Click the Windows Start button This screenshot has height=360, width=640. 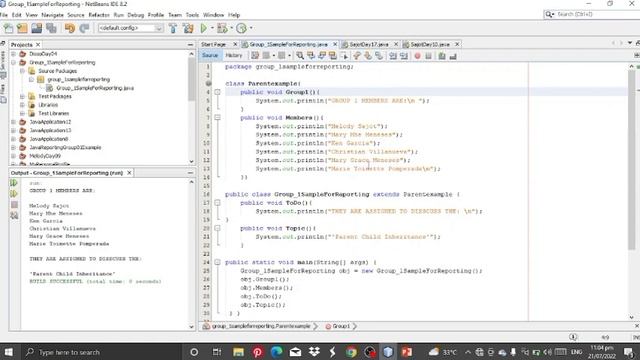(x=8, y=352)
